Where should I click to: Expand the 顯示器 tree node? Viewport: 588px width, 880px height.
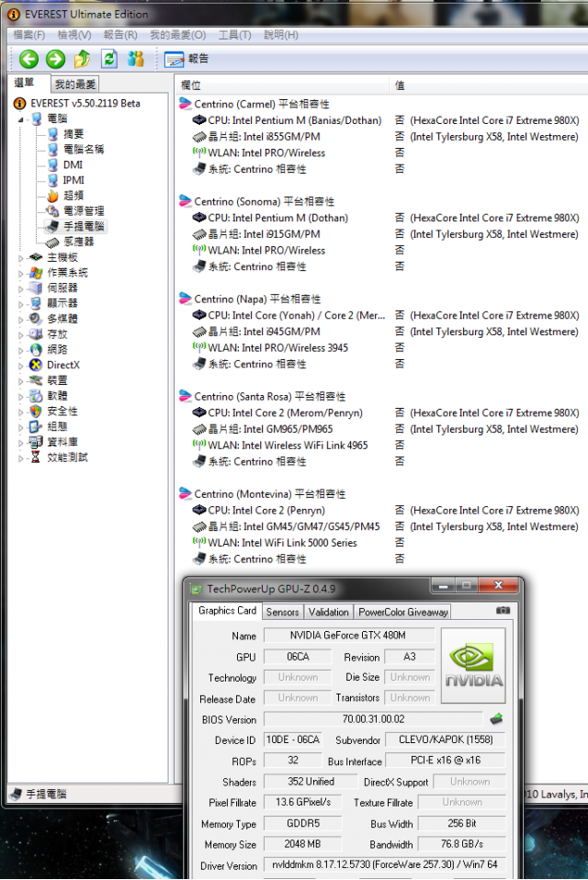coord(20,304)
